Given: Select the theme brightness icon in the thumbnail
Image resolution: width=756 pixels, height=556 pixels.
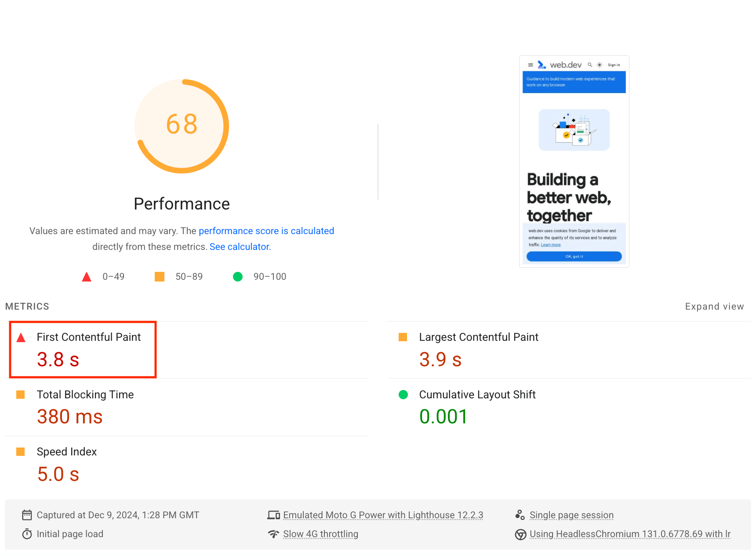Looking at the screenshot, I should point(599,65).
